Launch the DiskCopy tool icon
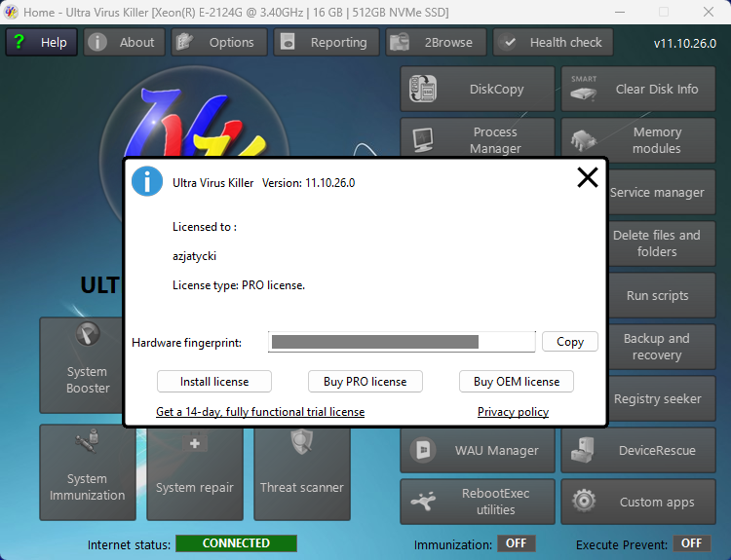 click(423, 89)
